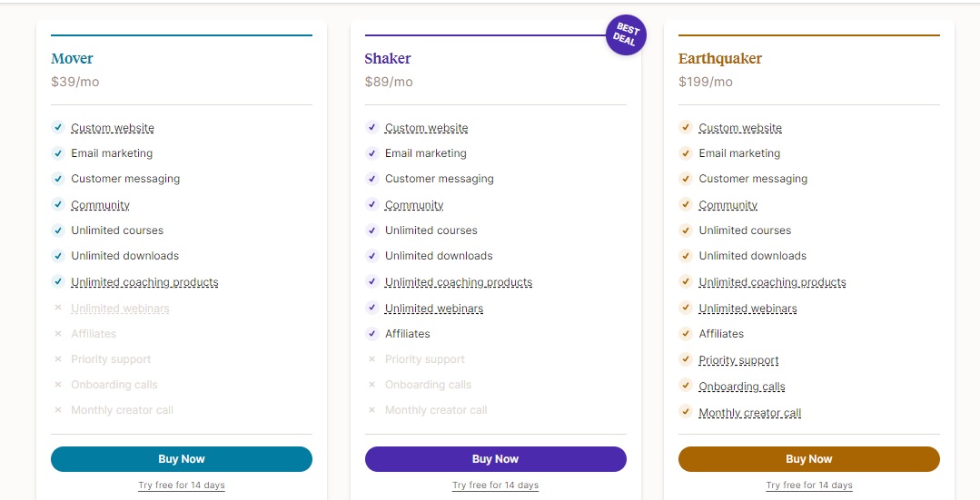The image size is (980, 500).
Task: Click the checkmark beside Earthquaker's Unlimited webinars
Action: coord(686,309)
